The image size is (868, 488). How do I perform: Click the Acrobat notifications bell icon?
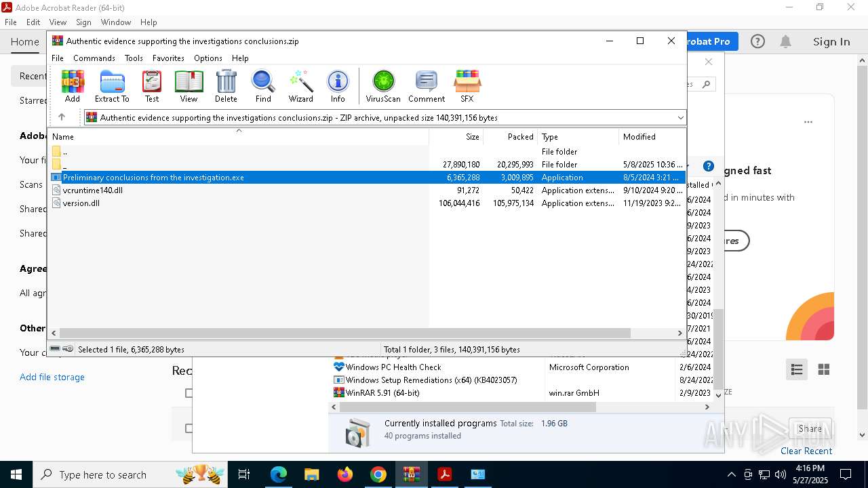pyautogui.click(x=785, y=42)
